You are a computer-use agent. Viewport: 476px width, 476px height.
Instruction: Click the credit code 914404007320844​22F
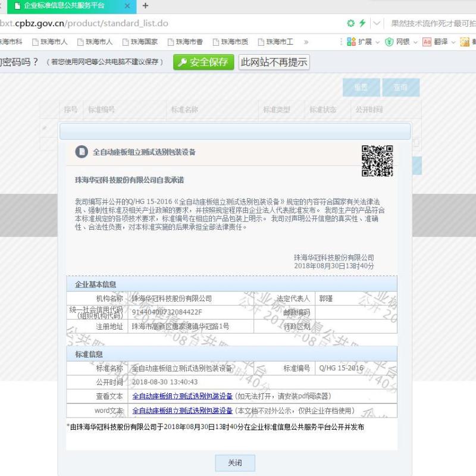pyautogui.click(x=167, y=312)
